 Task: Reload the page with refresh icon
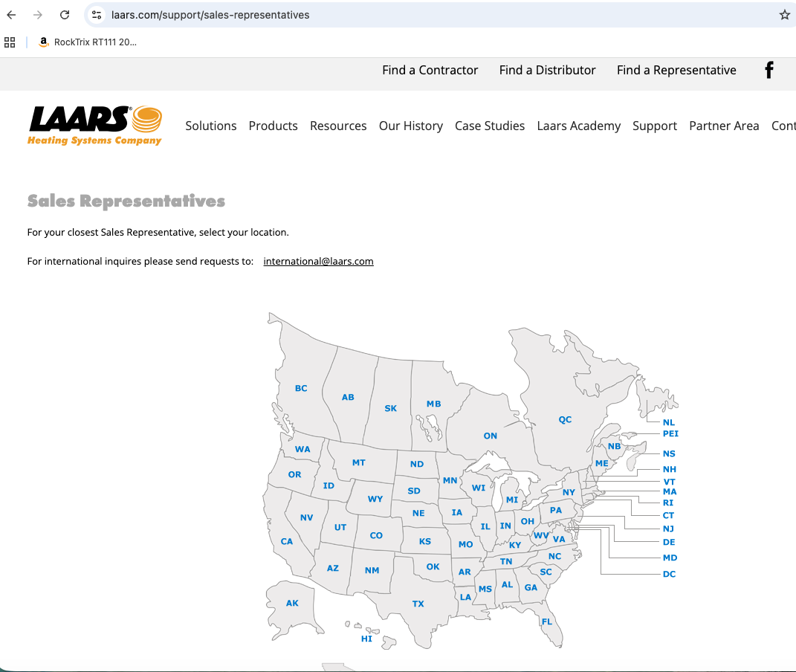tap(65, 15)
